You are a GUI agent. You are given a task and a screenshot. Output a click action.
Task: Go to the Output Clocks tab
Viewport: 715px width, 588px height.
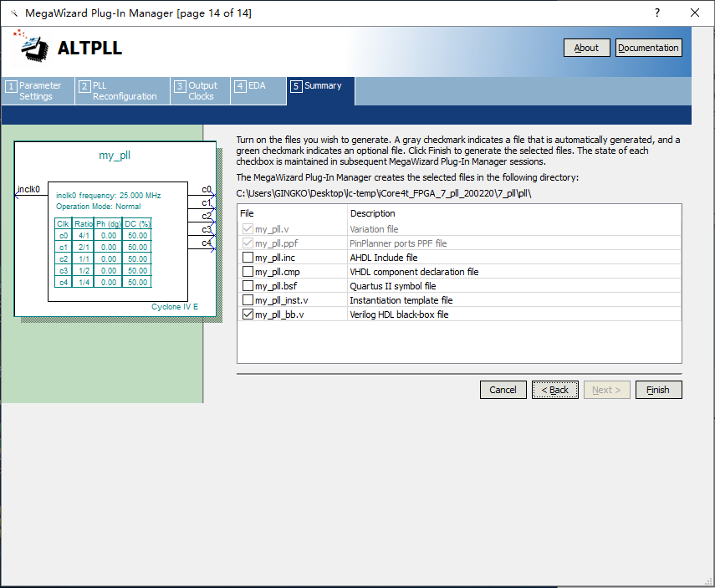[201, 91]
